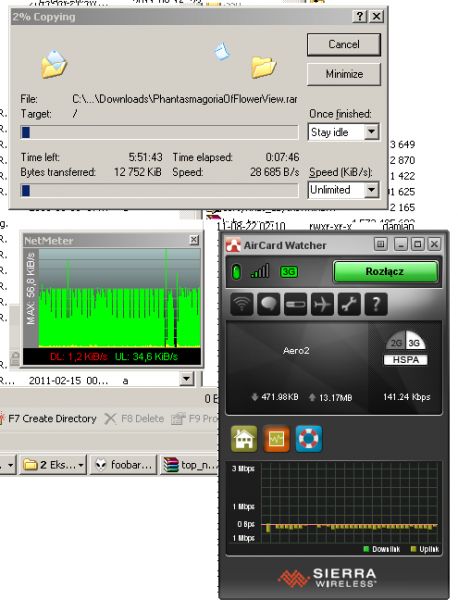
Task: Click the Speed 28 685 B/s value
Action: coord(275,172)
